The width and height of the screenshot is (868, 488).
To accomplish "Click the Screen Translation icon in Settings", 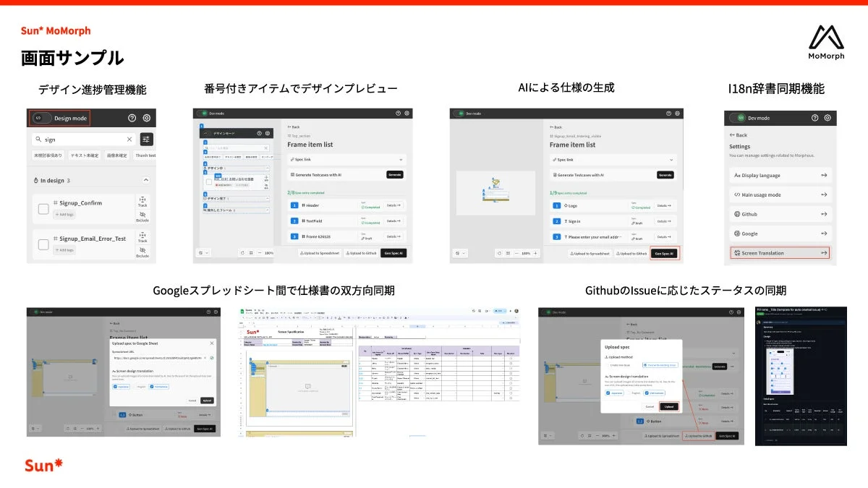I will point(737,253).
